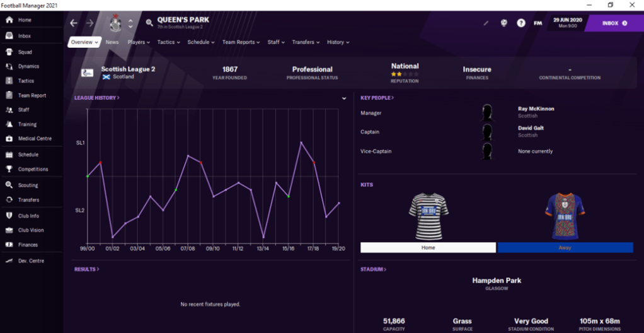Click the search magnifier beside Queen's Park
This screenshot has width=644, height=333.
[x=149, y=23]
